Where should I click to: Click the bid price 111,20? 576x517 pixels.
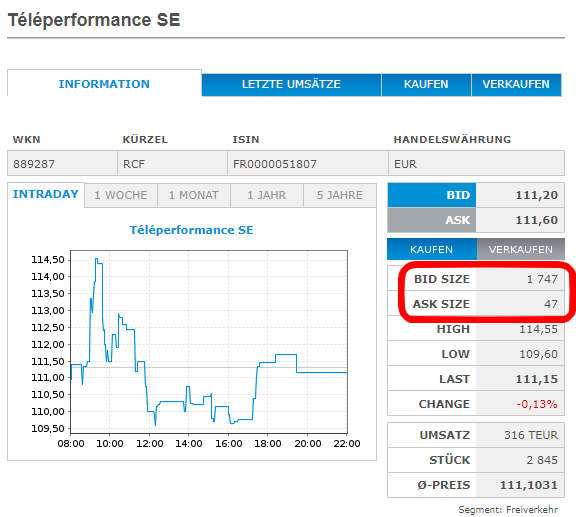tap(536, 195)
